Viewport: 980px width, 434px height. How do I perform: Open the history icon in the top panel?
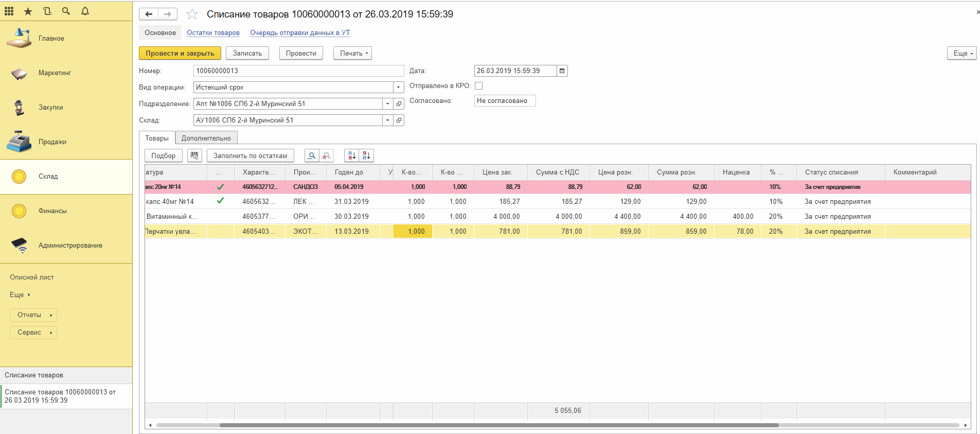(x=47, y=11)
